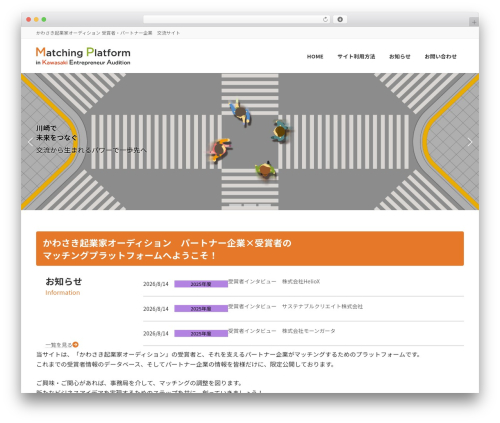This screenshot has height=423, width=500.
Task: Open the HOME menu item
Action: coord(315,57)
